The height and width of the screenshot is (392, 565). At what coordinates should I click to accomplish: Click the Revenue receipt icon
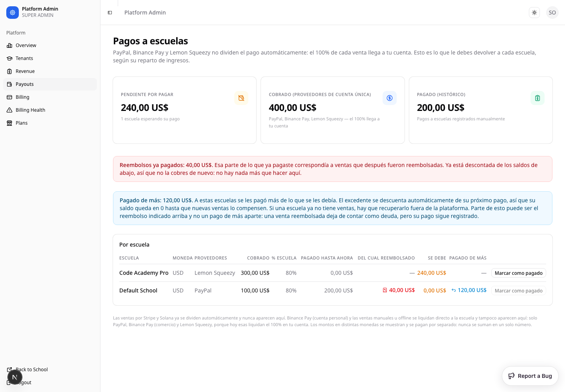(9, 71)
